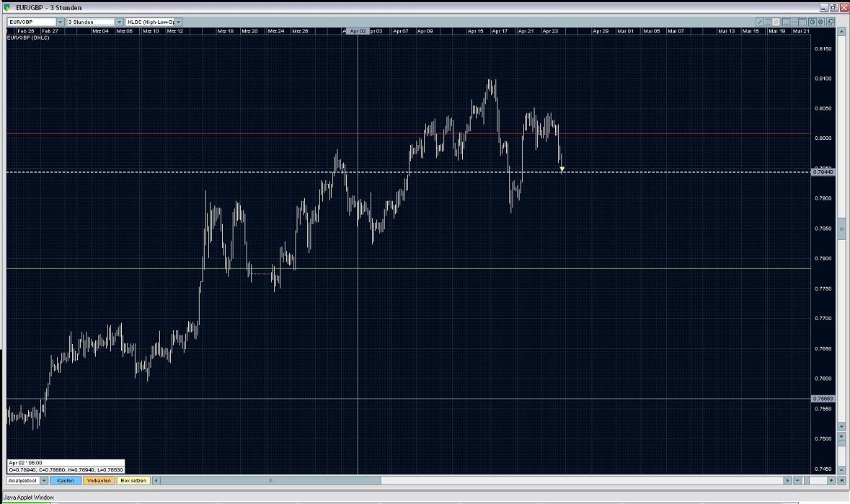Click the R reset button

(x=842, y=480)
